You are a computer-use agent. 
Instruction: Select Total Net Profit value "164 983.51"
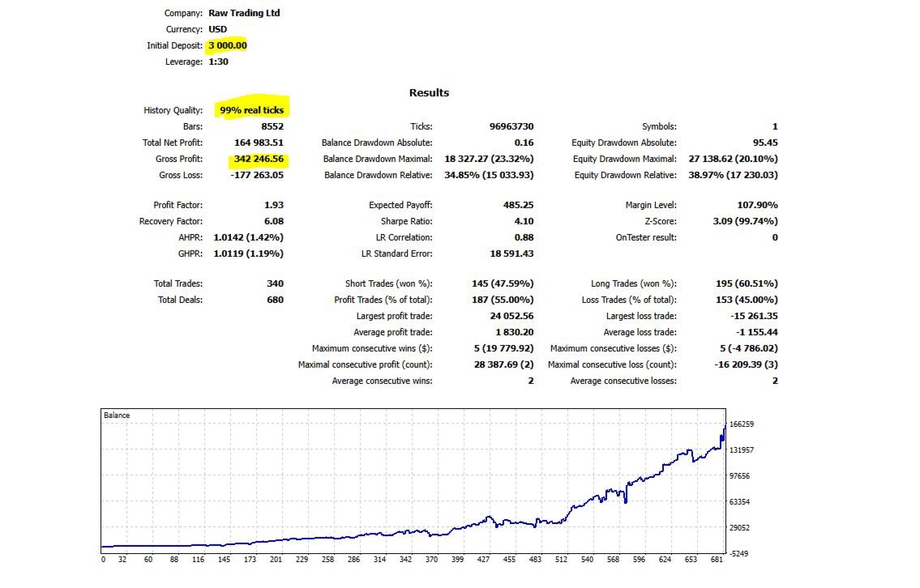259,143
